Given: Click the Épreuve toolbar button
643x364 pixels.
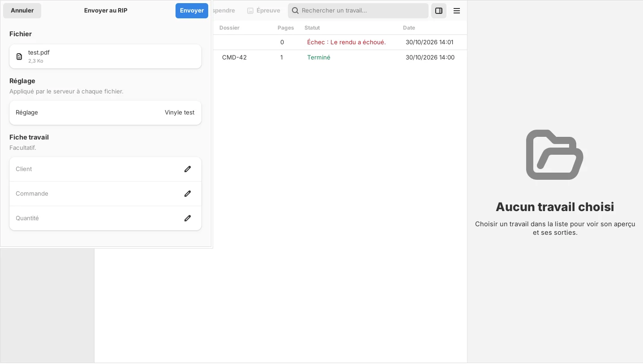Looking at the screenshot, I should pos(264,11).
